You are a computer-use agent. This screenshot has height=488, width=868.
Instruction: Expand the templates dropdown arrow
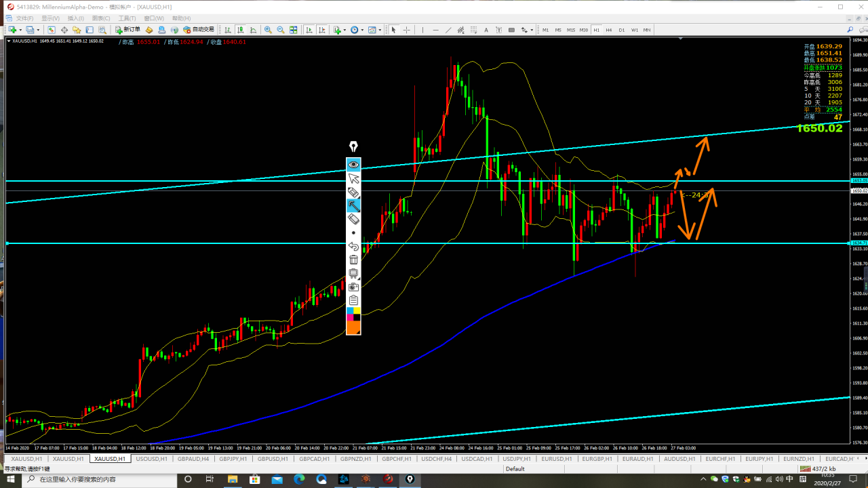click(380, 30)
